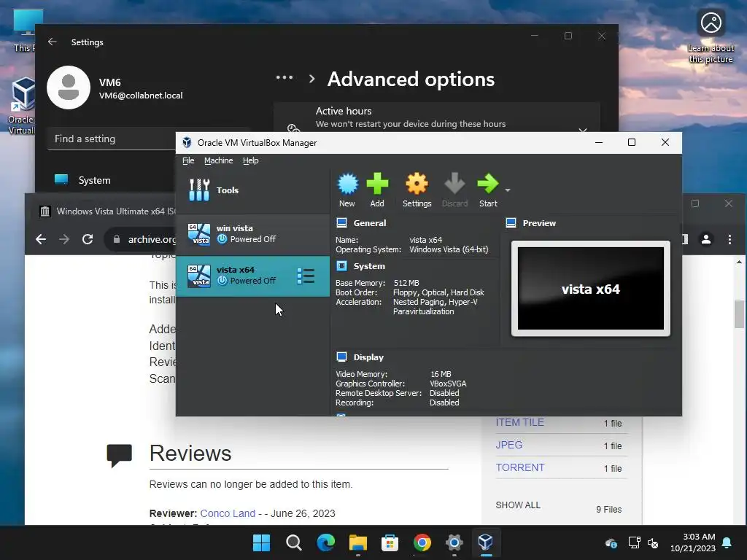Open the Windows Start button
Image resolution: width=747 pixels, height=560 pixels.
(261, 542)
